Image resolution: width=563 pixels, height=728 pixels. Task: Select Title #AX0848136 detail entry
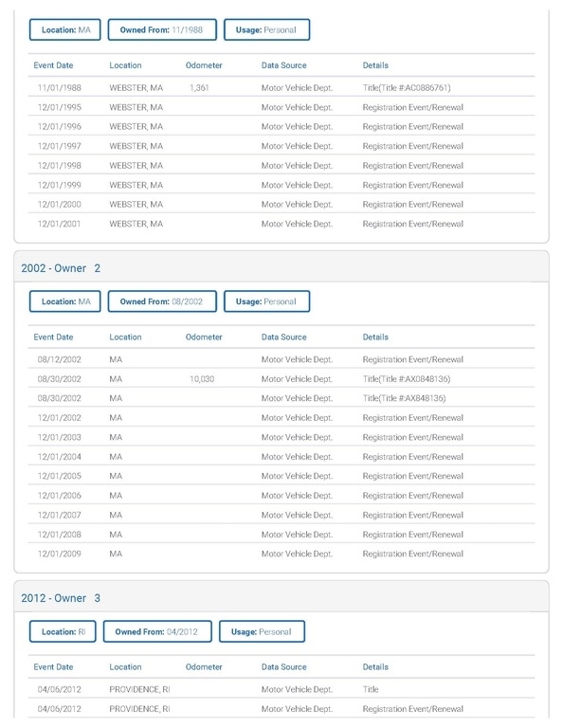[x=407, y=379]
